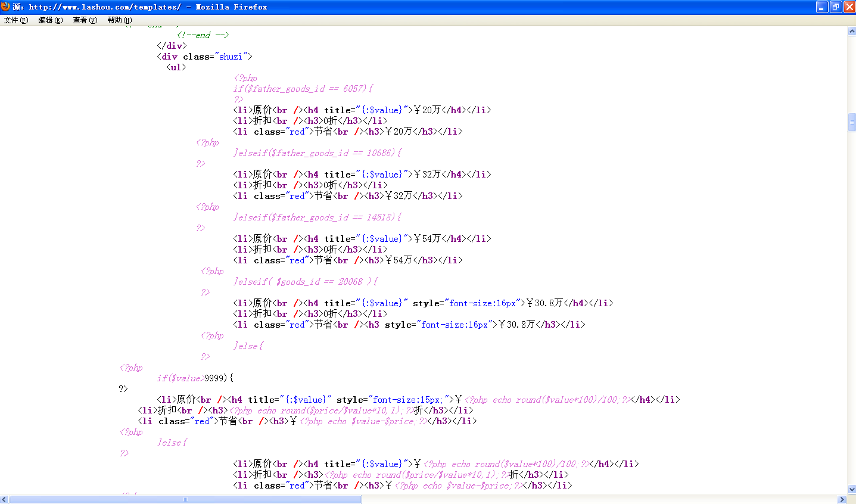This screenshot has width=856, height=504.
Task: Click the 'if($value>9999){' line
Action: click(195, 378)
